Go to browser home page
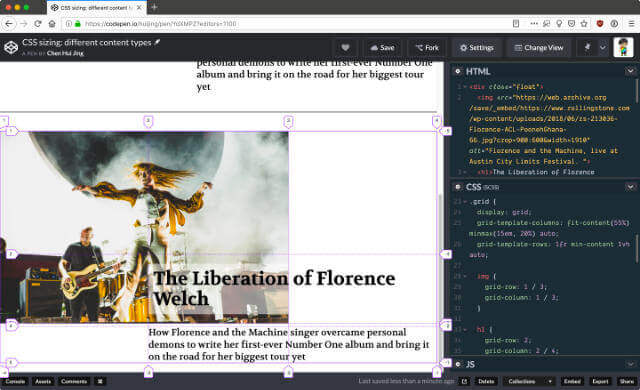 pos(52,24)
